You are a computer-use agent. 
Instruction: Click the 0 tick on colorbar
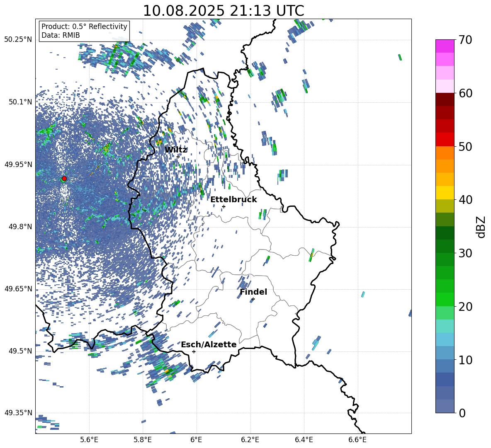click(x=462, y=413)
